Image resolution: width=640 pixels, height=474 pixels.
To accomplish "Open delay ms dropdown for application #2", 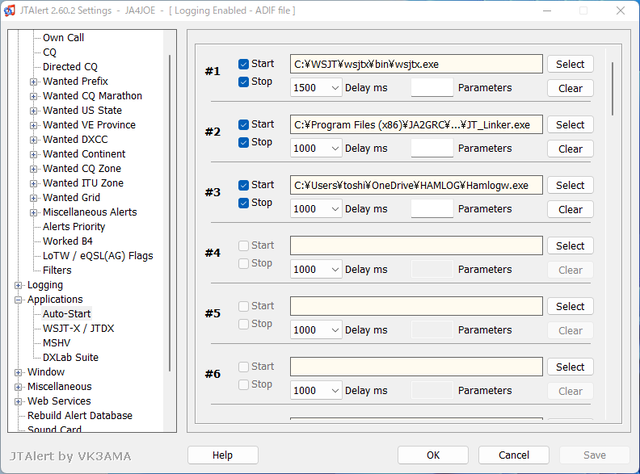I will click(x=316, y=148).
